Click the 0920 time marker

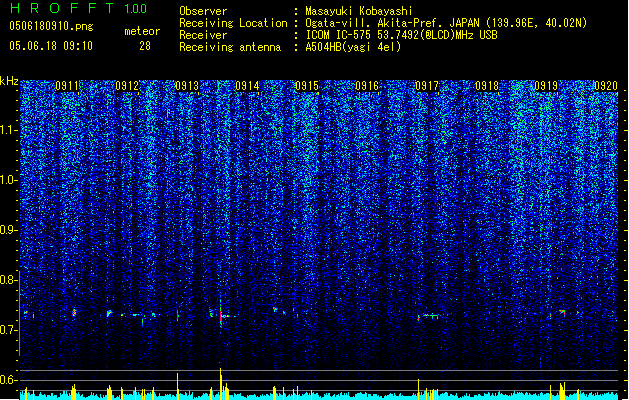pos(606,86)
